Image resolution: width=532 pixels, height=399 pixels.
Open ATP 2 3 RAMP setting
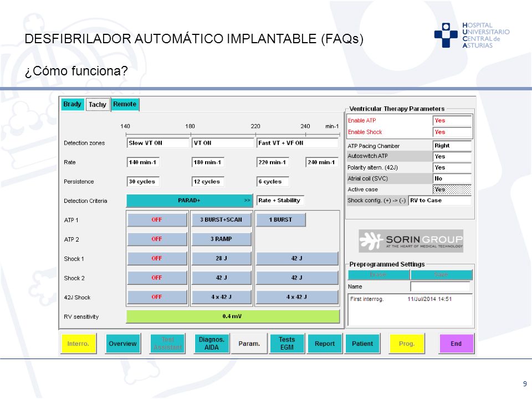pyautogui.click(x=221, y=239)
